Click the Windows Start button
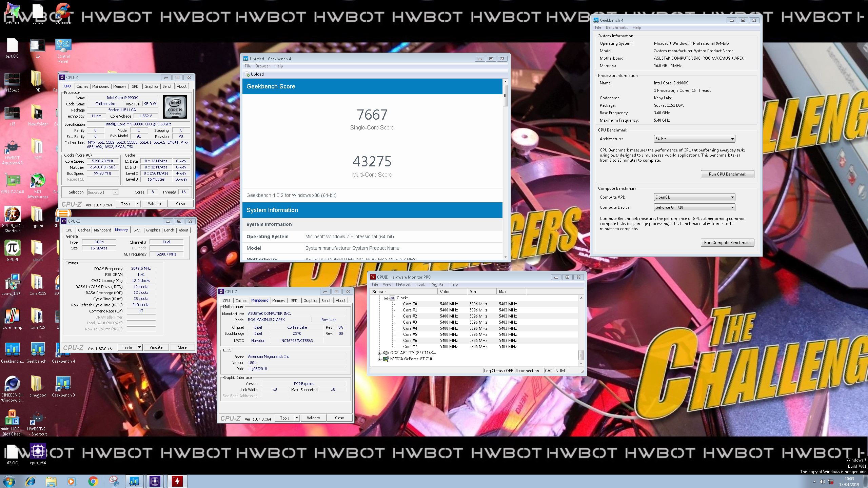Viewport: 868px width, 488px height. [9, 481]
